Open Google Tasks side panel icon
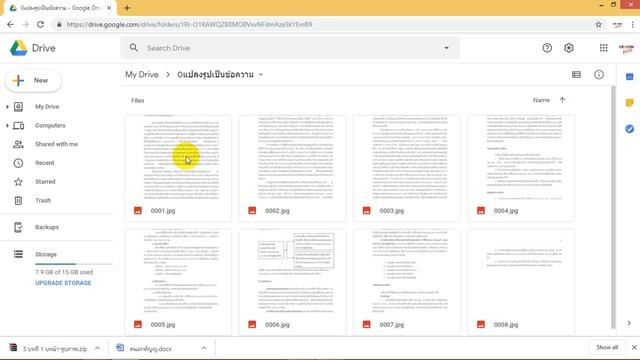The image size is (640, 360). pyautogui.click(x=629, y=129)
